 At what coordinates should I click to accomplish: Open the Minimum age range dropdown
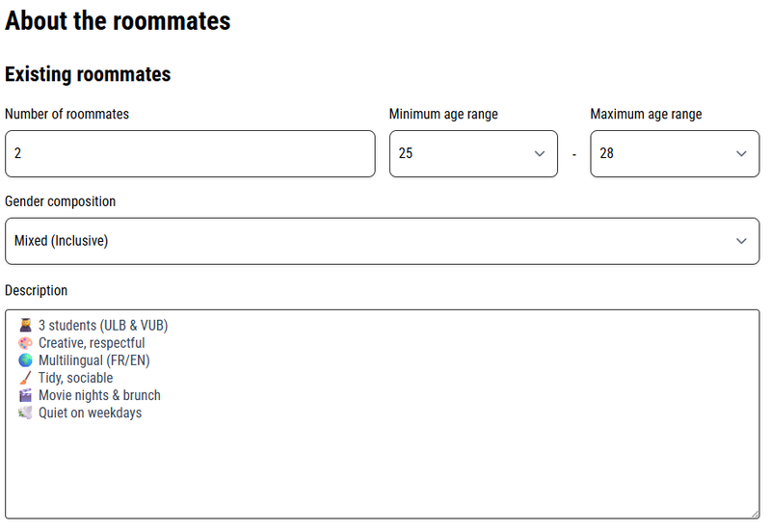473,154
